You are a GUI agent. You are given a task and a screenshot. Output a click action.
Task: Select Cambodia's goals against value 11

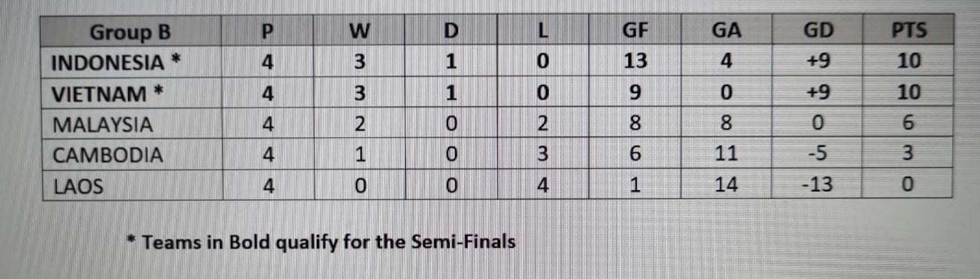tap(725, 153)
